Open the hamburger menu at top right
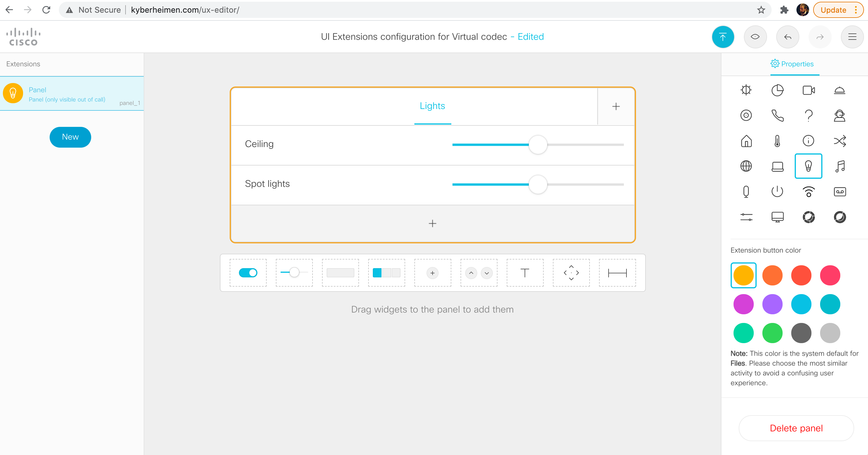868x455 pixels. point(852,37)
